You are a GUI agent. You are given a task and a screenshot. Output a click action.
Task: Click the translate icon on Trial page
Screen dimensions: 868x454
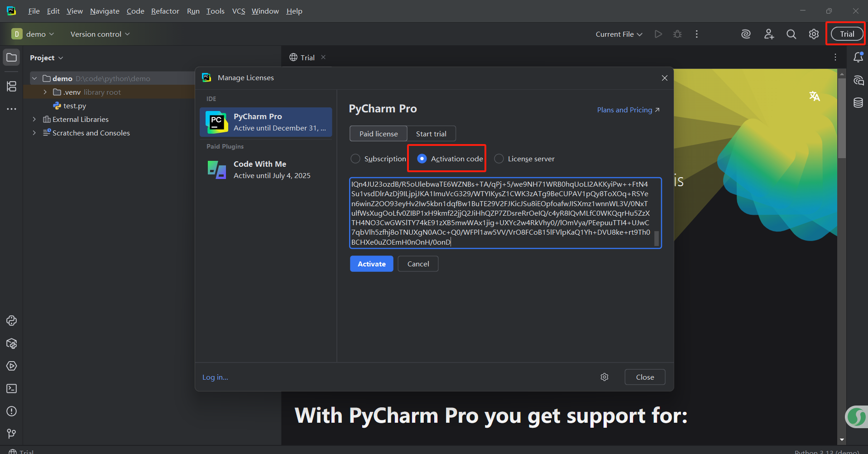(x=814, y=96)
